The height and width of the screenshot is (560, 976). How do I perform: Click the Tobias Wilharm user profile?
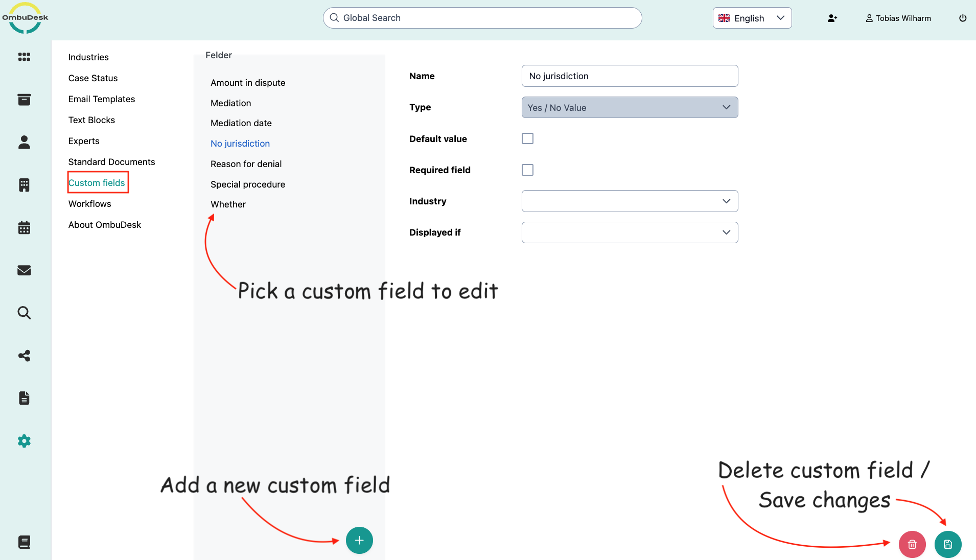coord(898,18)
